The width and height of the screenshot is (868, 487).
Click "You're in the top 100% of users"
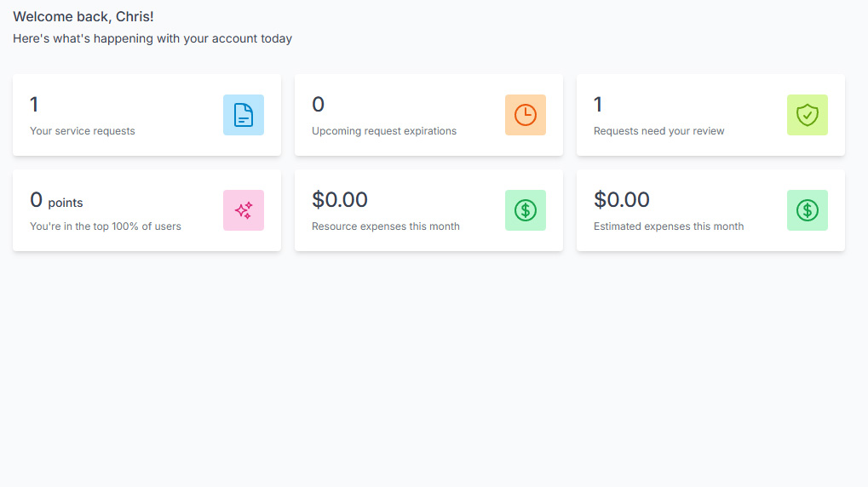click(x=106, y=226)
